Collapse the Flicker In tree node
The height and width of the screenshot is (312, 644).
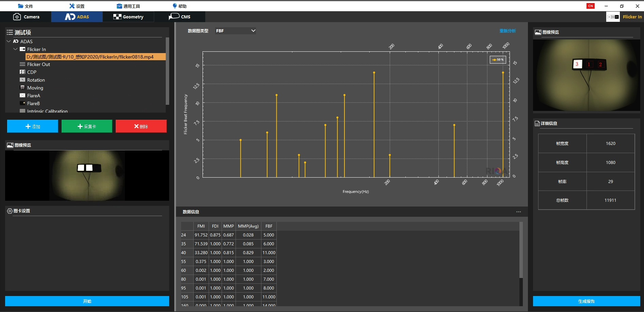tap(15, 49)
